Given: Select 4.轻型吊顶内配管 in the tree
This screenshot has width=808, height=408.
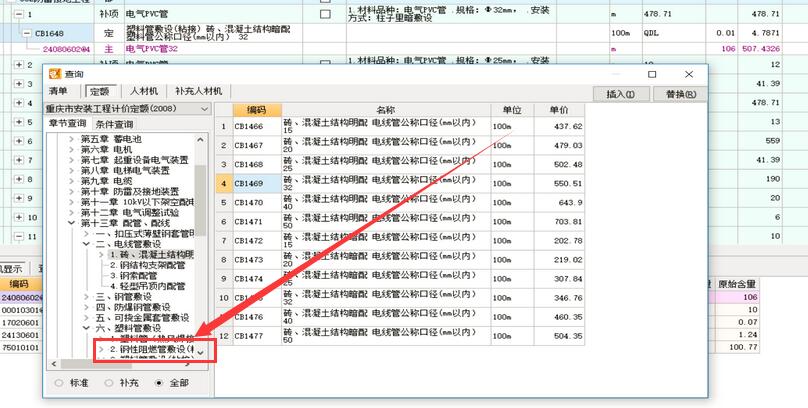Looking at the screenshot, I should [x=147, y=286].
